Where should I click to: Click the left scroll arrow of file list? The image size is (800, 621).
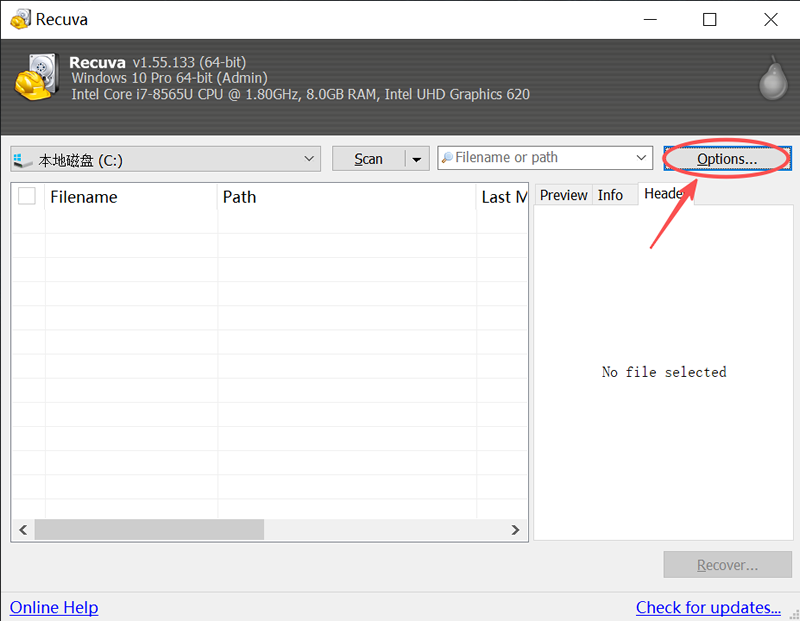[23, 530]
